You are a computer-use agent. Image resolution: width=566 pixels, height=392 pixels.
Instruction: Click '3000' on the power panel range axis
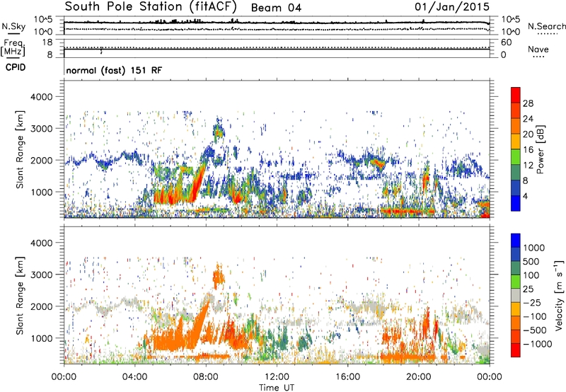pyautogui.click(x=42, y=129)
